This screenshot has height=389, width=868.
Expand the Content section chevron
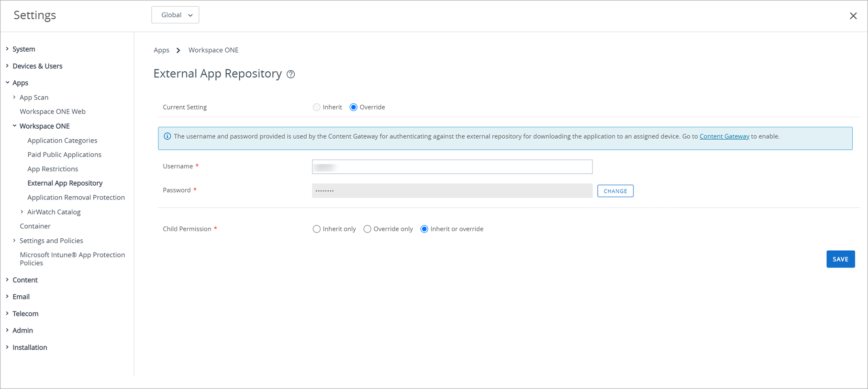[7, 279]
